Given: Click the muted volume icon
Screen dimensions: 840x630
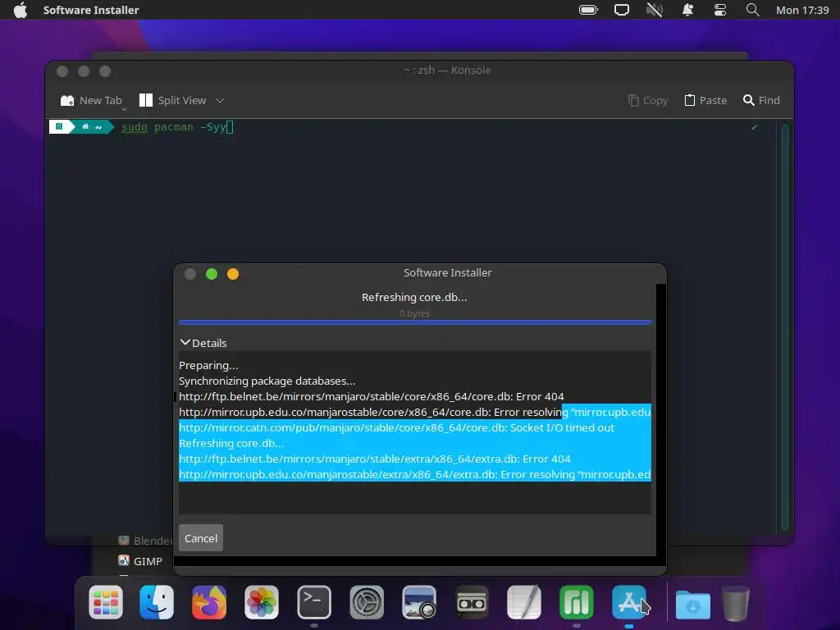Looking at the screenshot, I should (x=654, y=10).
